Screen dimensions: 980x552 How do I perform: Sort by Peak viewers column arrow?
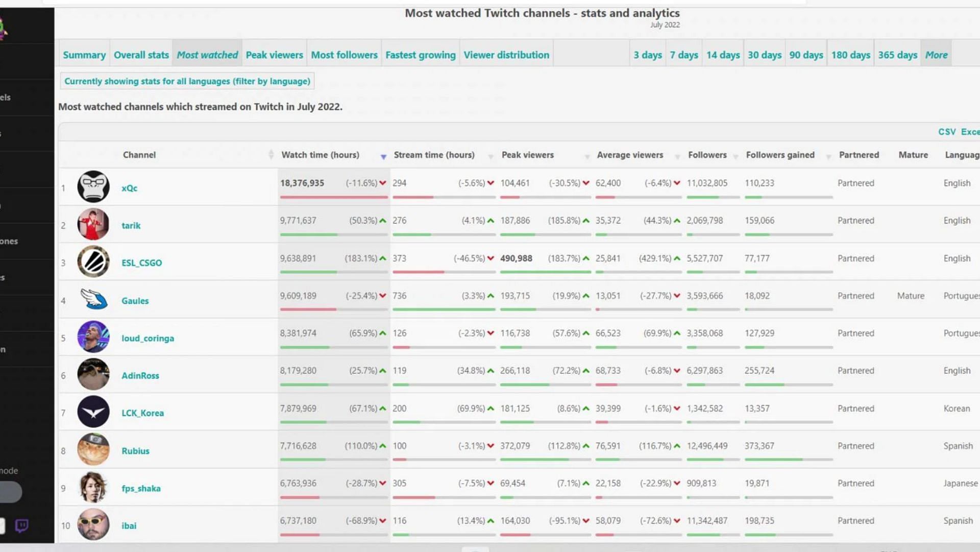[x=587, y=157]
